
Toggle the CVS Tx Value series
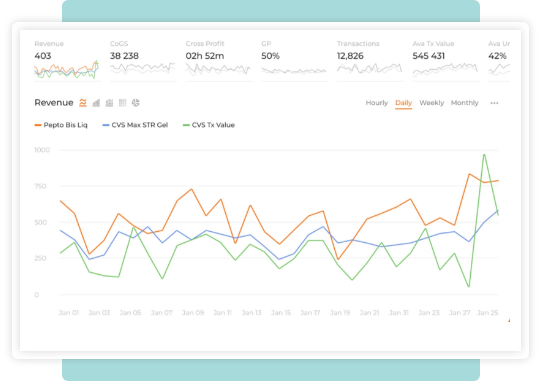click(x=209, y=125)
